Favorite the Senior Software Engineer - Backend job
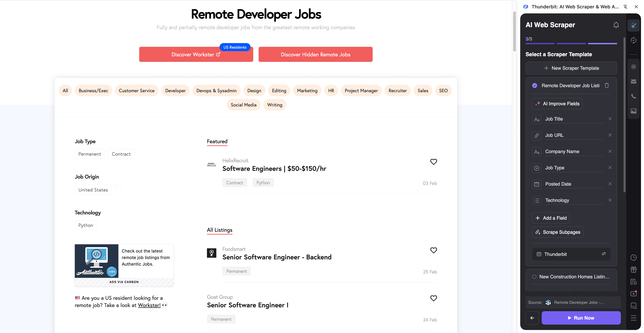The height and width of the screenshot is (333, 644). pos(434,250)
